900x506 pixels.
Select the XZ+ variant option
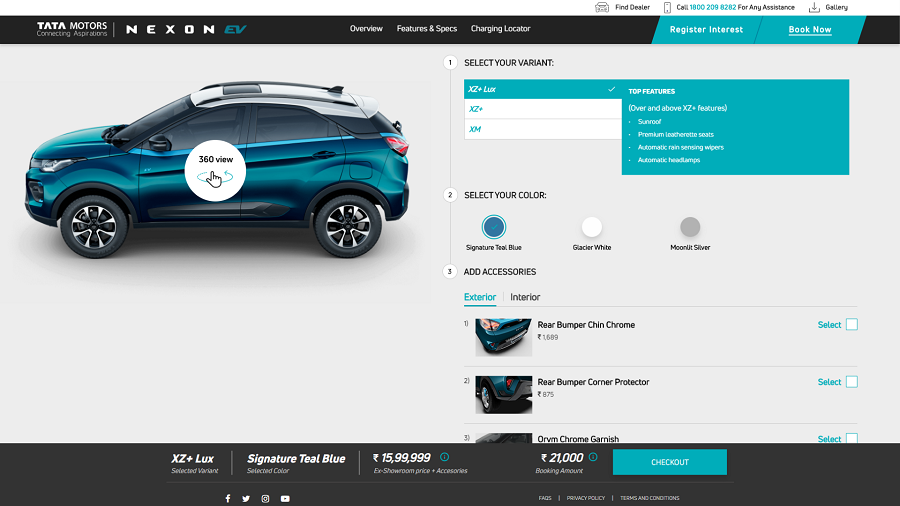[x=542, y=109]
